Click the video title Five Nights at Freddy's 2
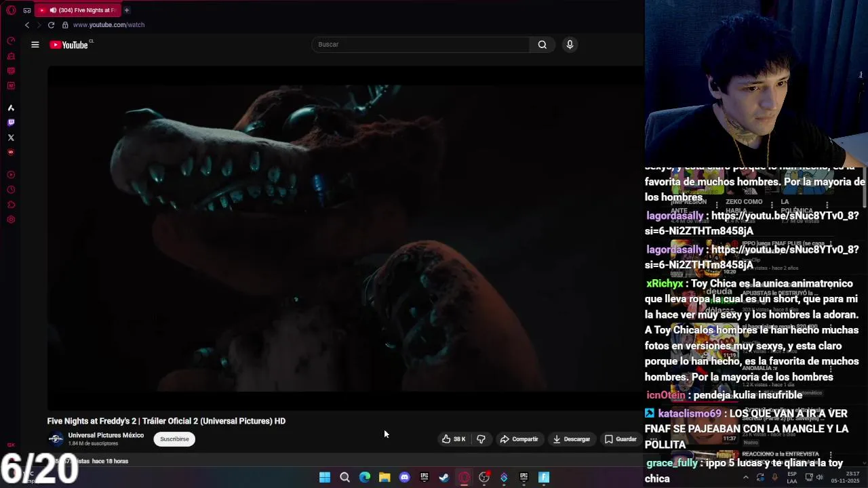Image resolution: width=868 pixels, height=488 pixels. click(x=166, y=421)
